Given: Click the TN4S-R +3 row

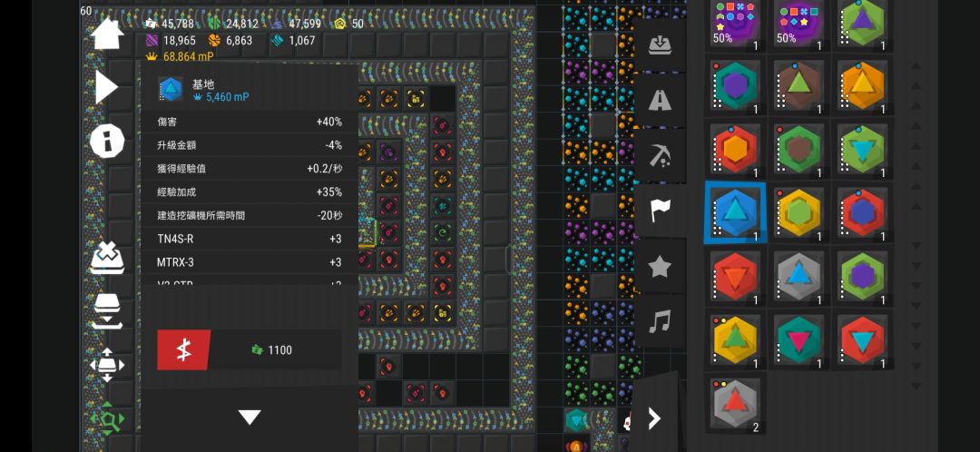Looking at the screenshot, I should point(250,239).
